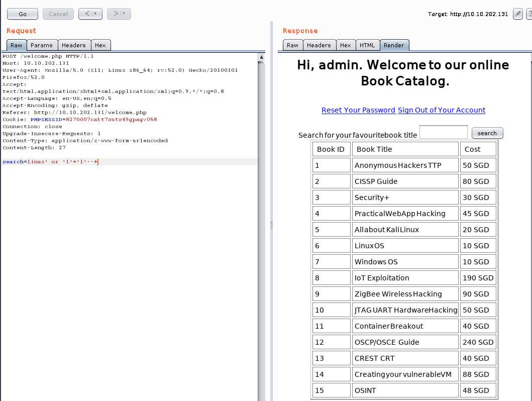The image size is (532, 401).
Task: Go to previous request in history
Action: coord(87,14)
